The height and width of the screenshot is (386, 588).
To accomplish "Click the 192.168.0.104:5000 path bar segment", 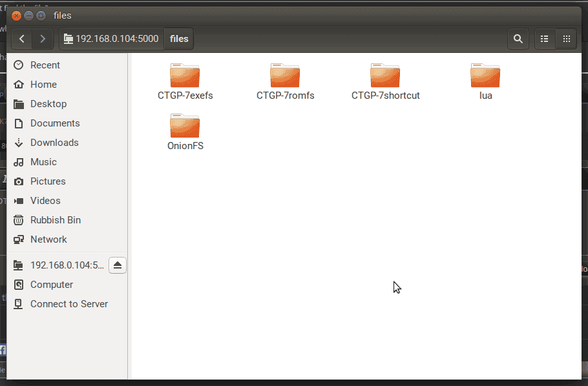I will (111, 39).
